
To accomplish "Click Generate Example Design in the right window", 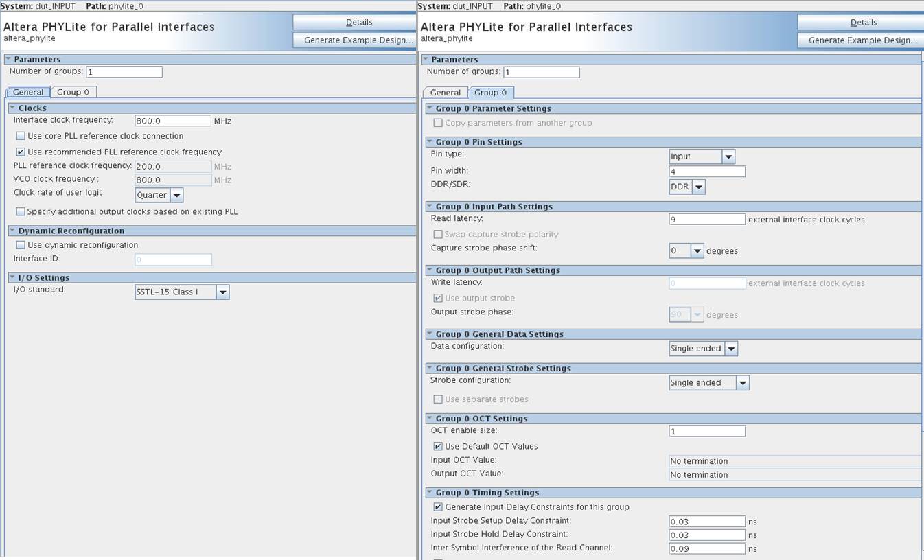I will (x=859, y=40).
